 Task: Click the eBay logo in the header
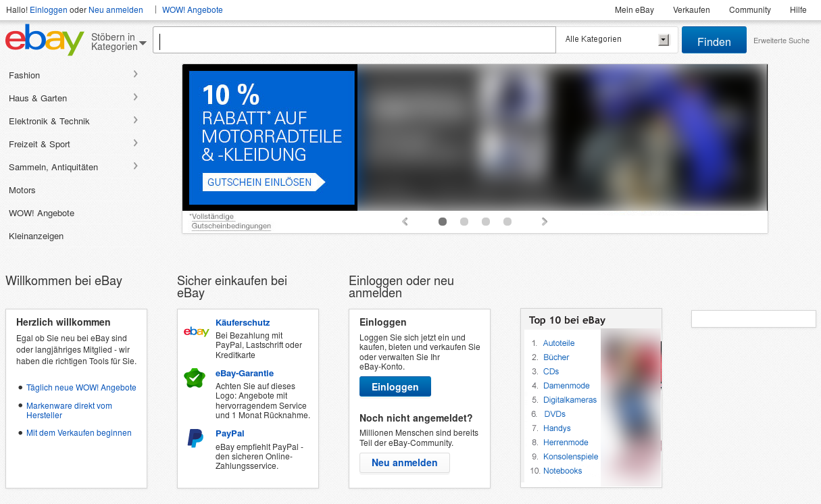pos(43,40)
